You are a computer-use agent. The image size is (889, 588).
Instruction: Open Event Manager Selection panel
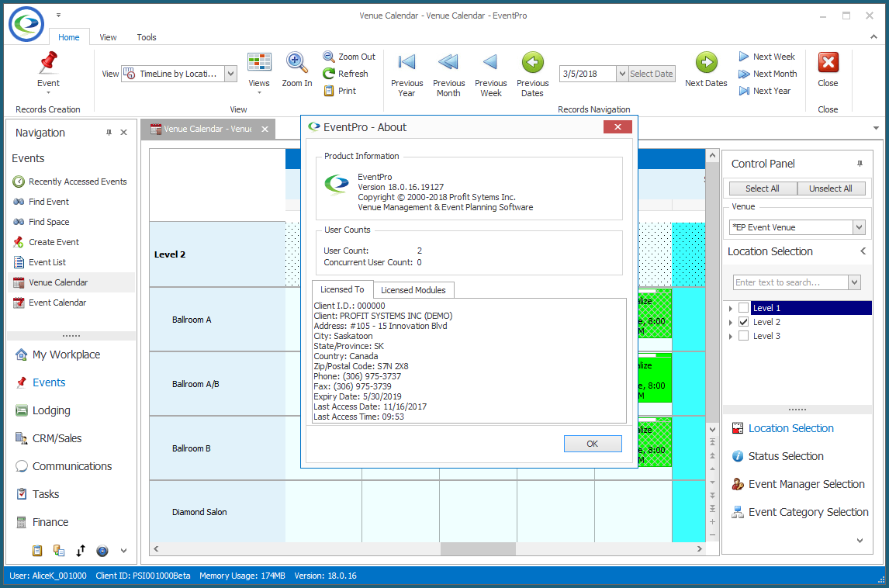(x=797, y=484)
